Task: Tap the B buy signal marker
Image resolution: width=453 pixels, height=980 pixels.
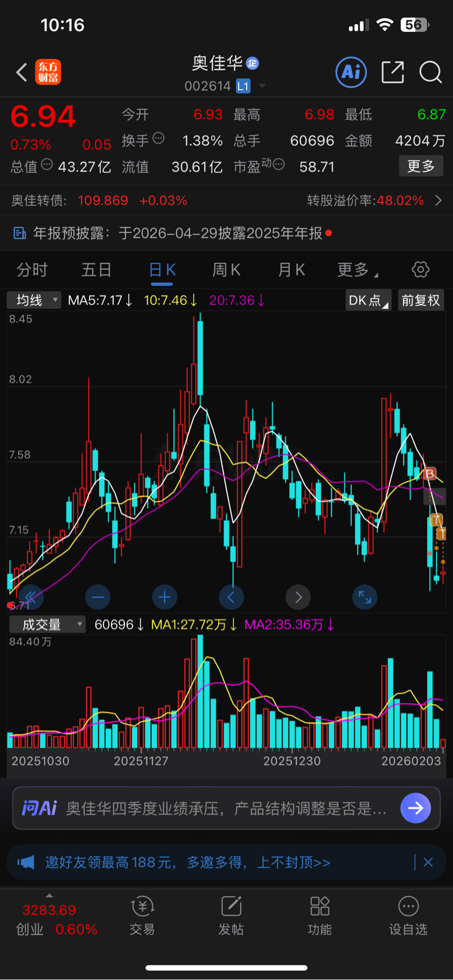Action: (x=429, y=474)
